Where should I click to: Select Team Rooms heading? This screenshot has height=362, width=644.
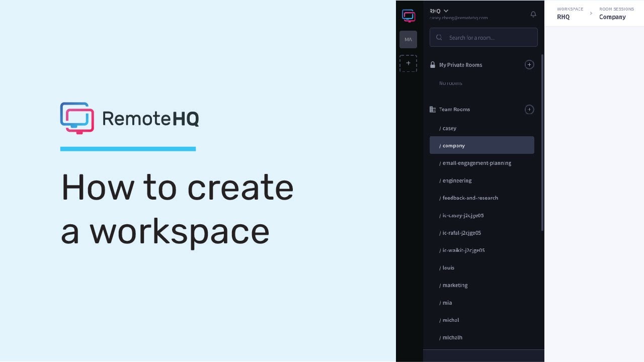454,109
